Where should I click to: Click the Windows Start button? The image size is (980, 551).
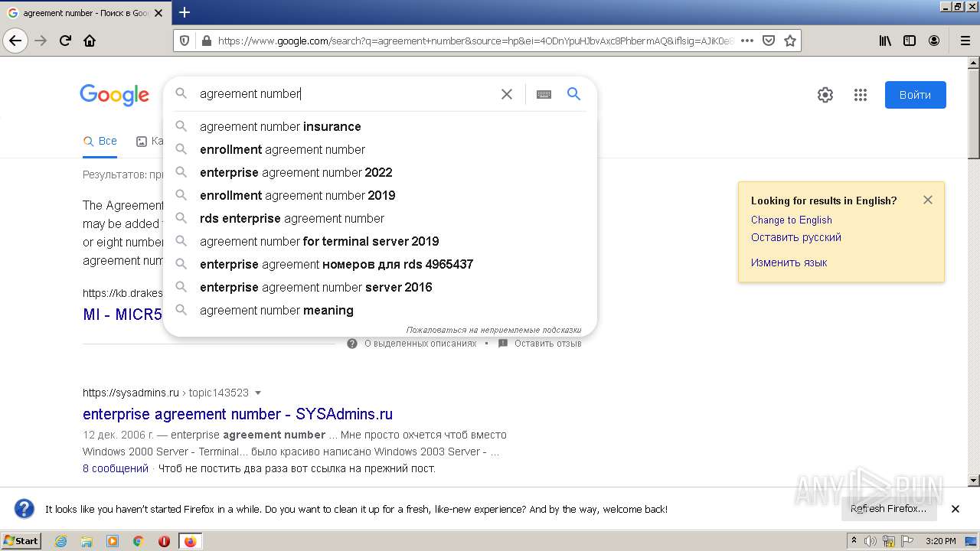point(21,541)
